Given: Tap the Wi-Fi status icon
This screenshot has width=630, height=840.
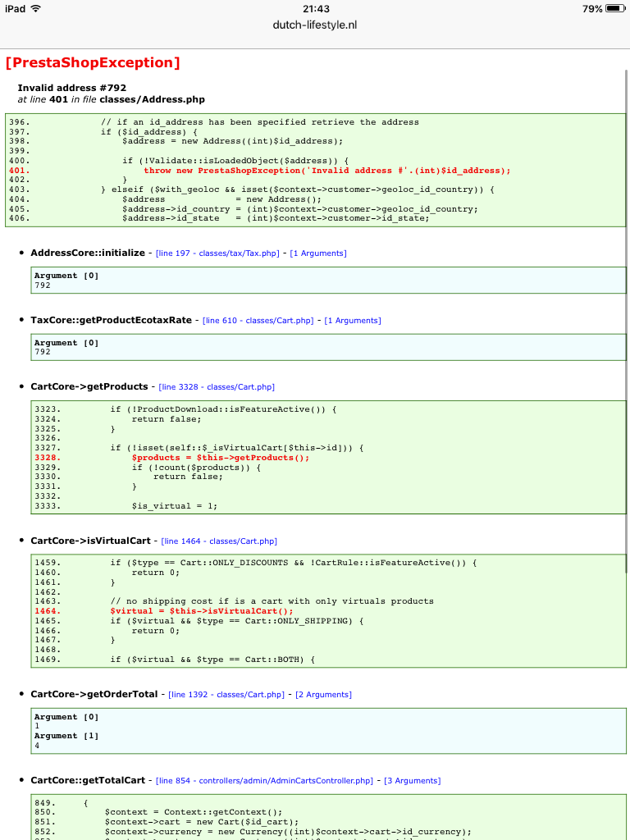Looking at the screenshot, I should 35,8.
